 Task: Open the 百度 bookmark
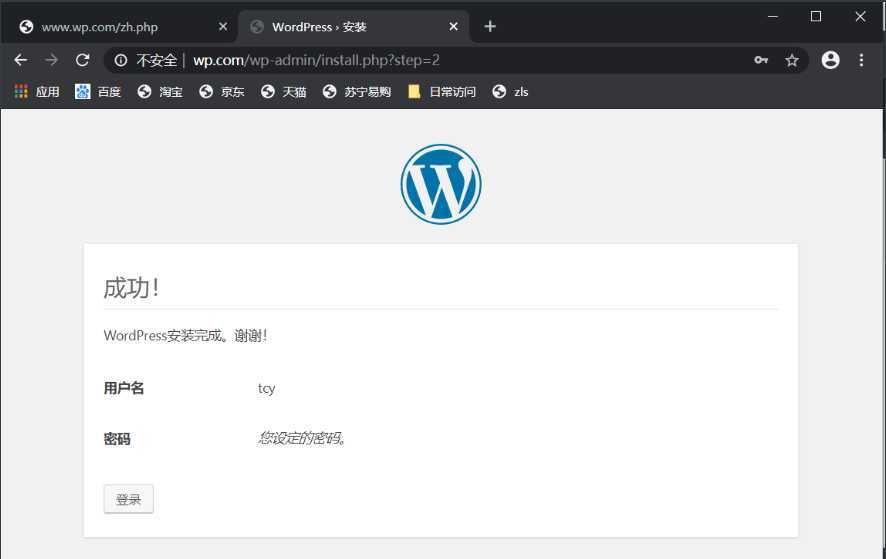point(98,92)
